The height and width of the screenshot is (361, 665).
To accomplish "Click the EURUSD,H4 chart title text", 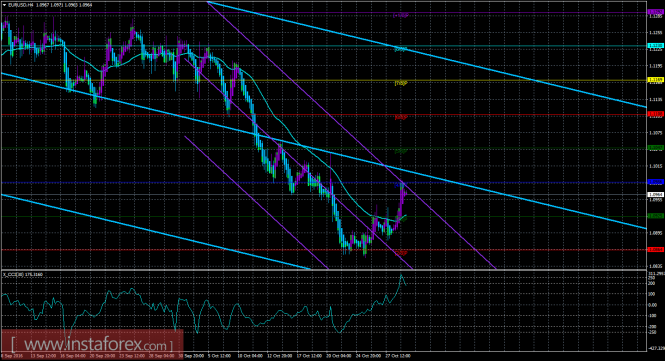I will coord(19,5).
